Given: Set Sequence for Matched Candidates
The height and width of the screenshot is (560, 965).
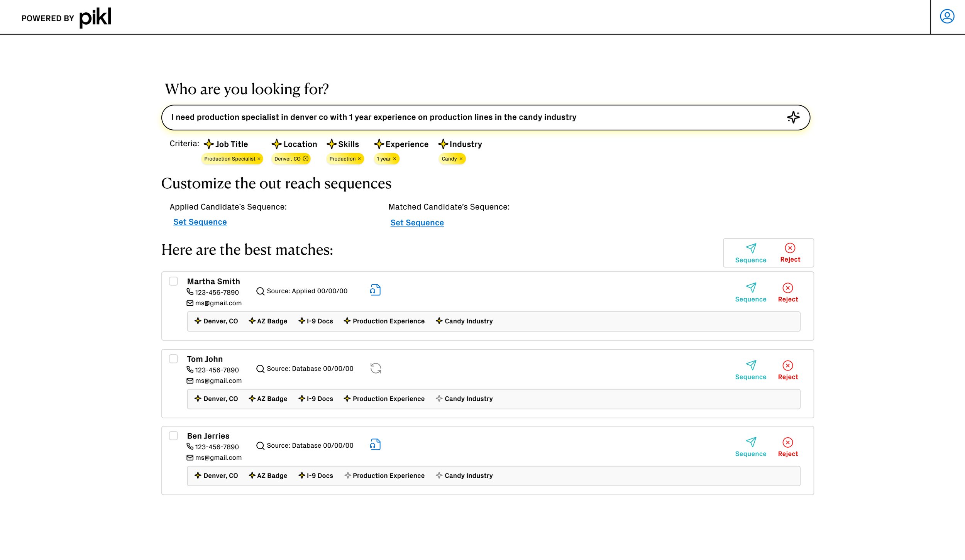Looking at the screenshot, I should tap(417, 223).
